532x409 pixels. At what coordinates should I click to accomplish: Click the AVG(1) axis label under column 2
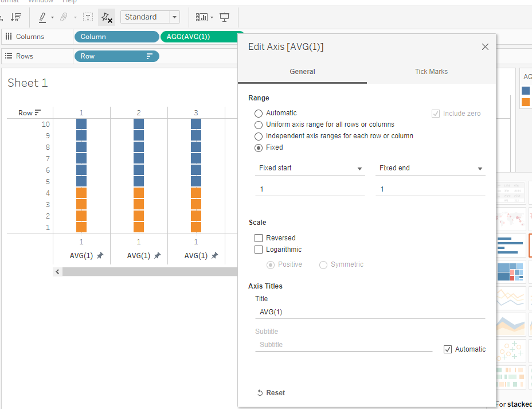pos(138,256)
